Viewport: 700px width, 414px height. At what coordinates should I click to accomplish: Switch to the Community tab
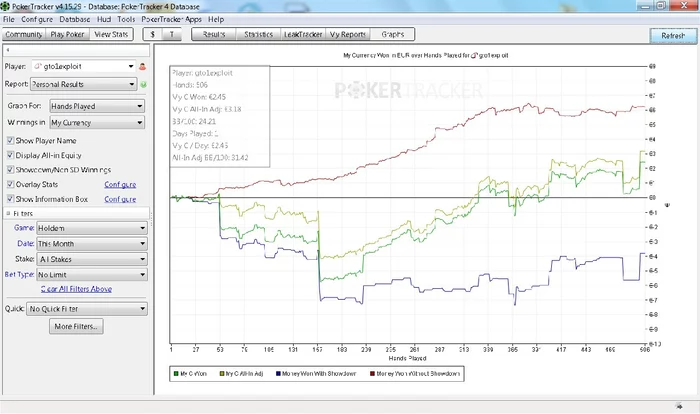point(24,34)
